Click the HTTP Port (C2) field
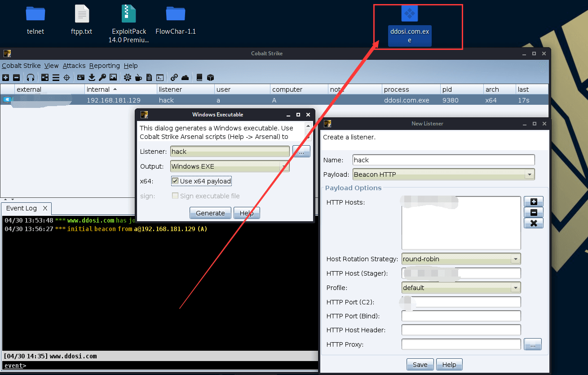 pos(461,302)
